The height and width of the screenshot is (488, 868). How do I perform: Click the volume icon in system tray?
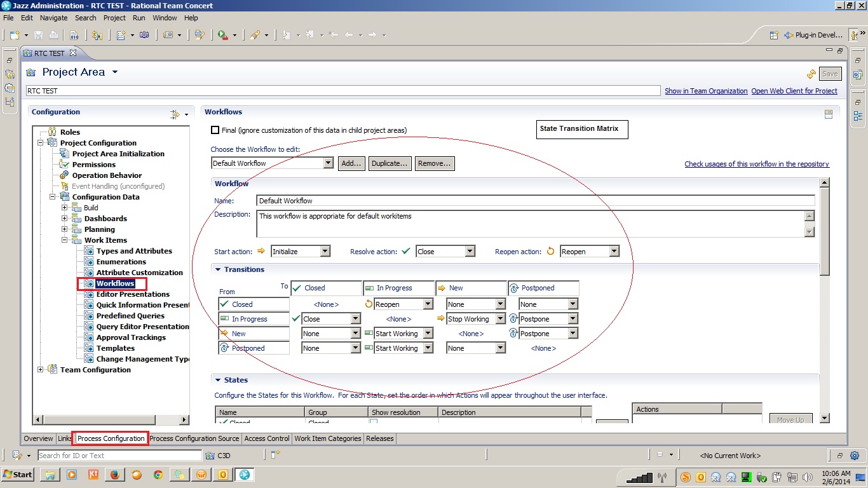click(x=808, y=477)
